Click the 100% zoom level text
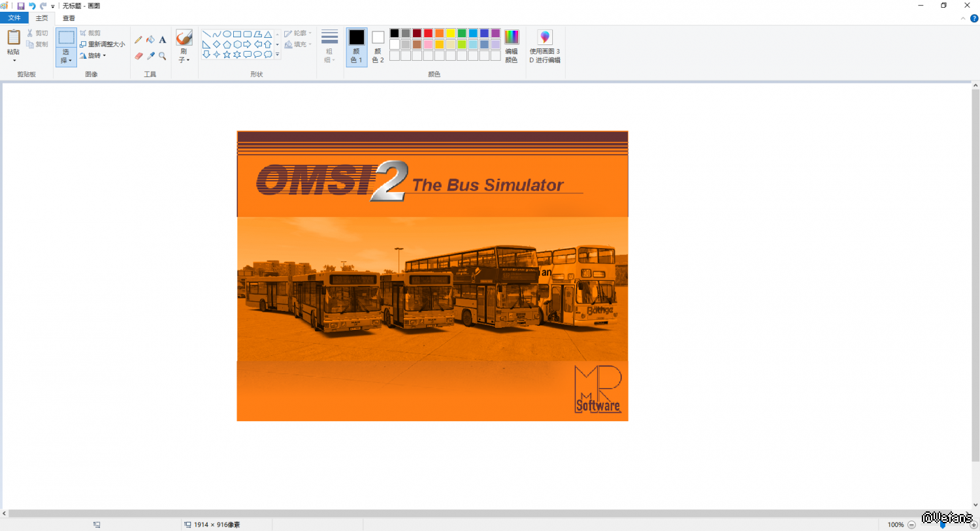This screenshot has width=980, height=531. click(896, 524)
